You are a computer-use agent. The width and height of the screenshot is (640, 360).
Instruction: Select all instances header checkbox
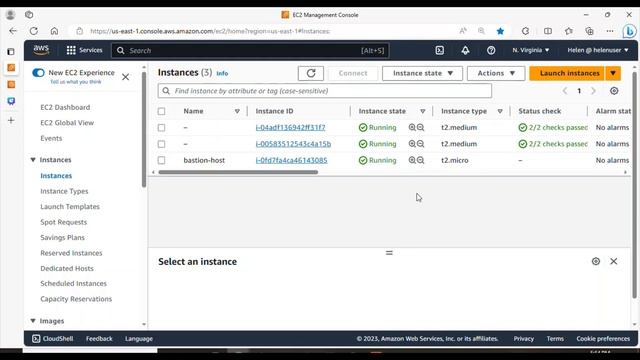162,111
